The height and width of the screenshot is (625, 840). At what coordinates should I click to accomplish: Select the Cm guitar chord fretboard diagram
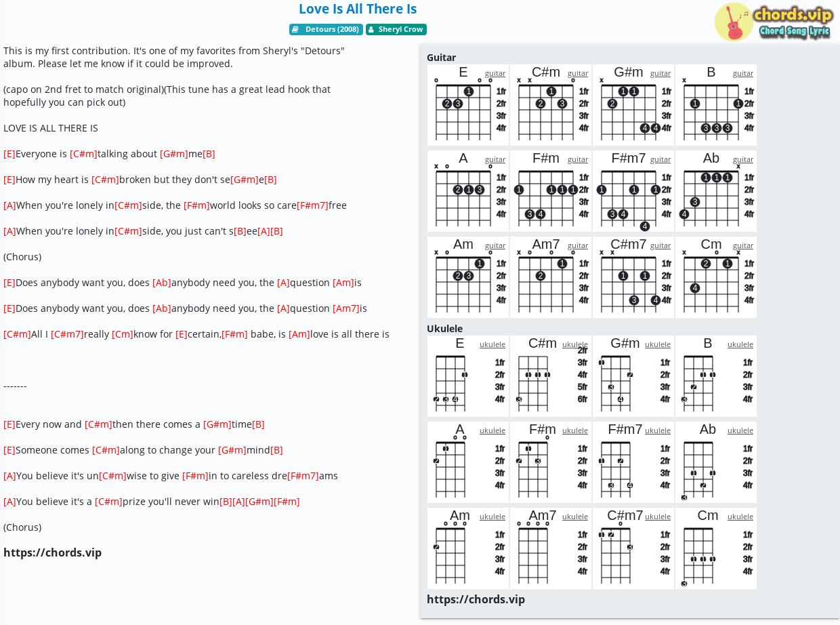point(716,277)
